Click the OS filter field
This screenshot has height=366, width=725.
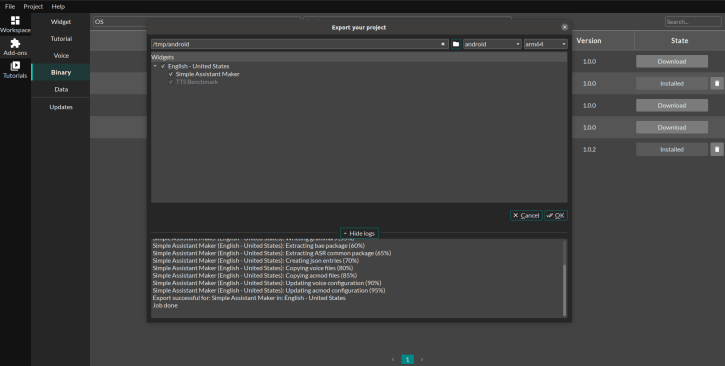pyautogui.click(x=197, y=22)
